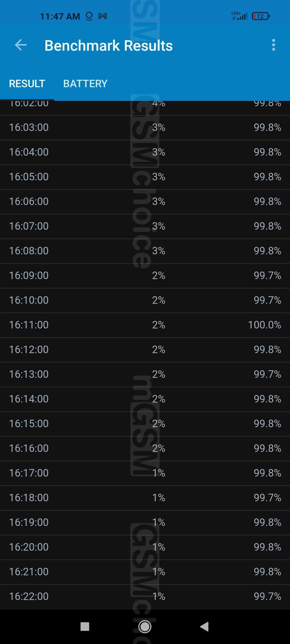Tap the Benchmark Results title

coord(108,46)
